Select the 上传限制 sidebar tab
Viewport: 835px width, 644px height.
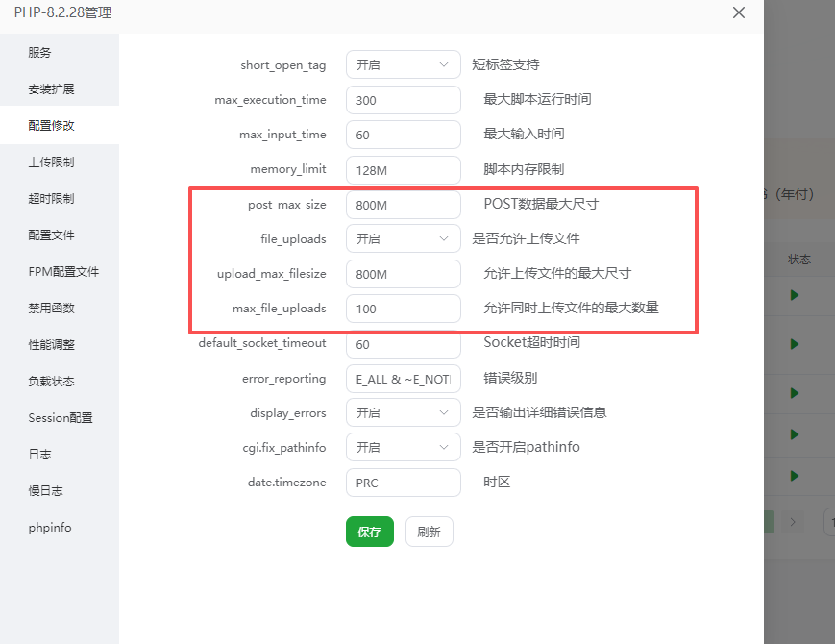51,162
